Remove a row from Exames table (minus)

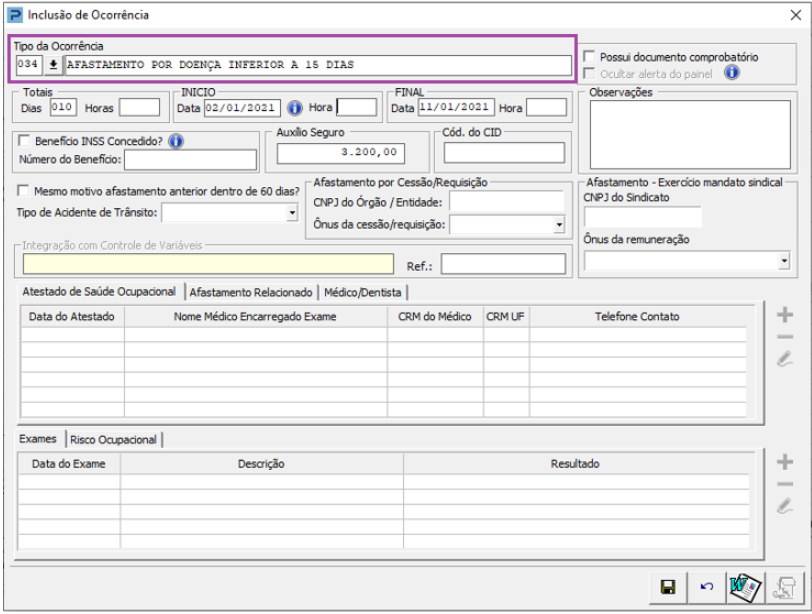click(x=785, y=484)
